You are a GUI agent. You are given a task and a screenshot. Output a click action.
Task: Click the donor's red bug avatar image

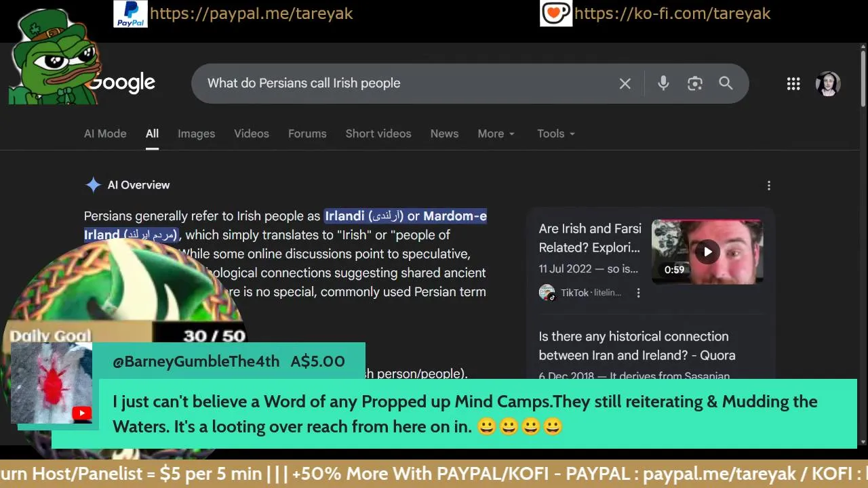52,384
